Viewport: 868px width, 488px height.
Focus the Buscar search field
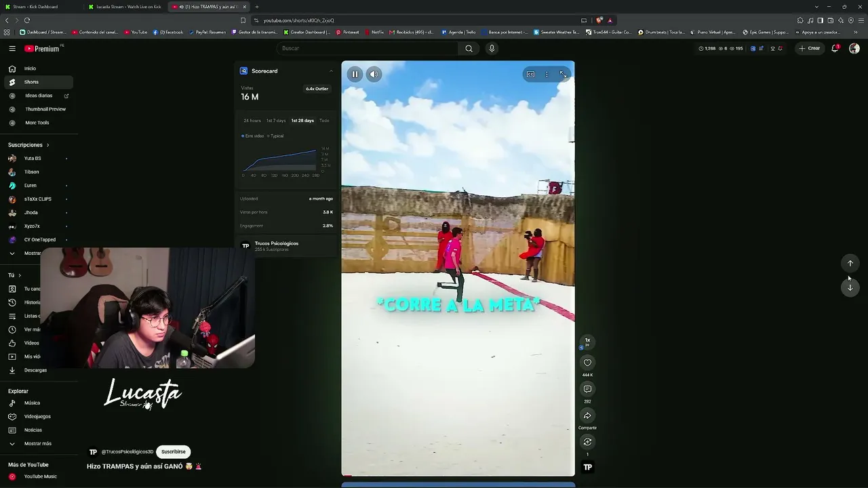click(368, 49)
